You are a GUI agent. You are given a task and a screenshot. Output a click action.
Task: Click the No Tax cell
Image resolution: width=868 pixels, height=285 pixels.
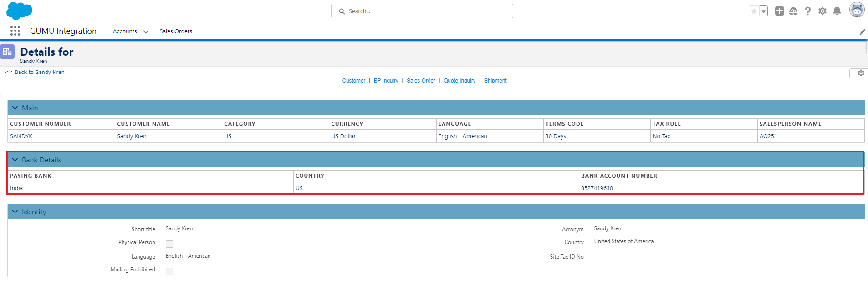point(704,136)
